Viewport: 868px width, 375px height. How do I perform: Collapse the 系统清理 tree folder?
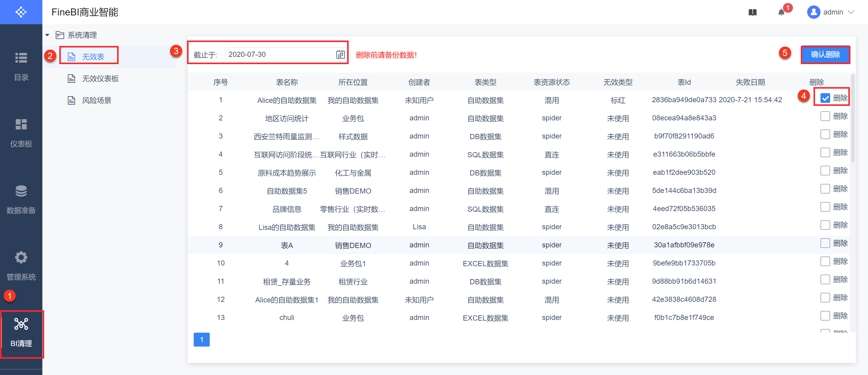[x=47, y=35]
